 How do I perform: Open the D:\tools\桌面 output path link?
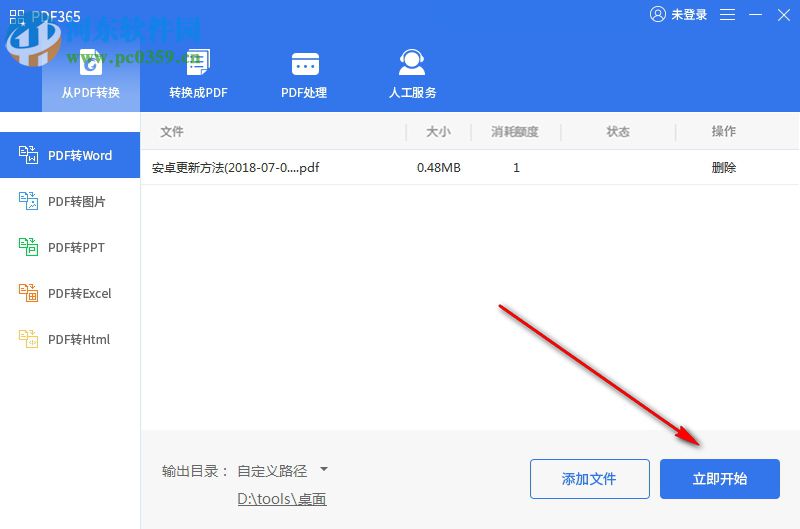282,498
